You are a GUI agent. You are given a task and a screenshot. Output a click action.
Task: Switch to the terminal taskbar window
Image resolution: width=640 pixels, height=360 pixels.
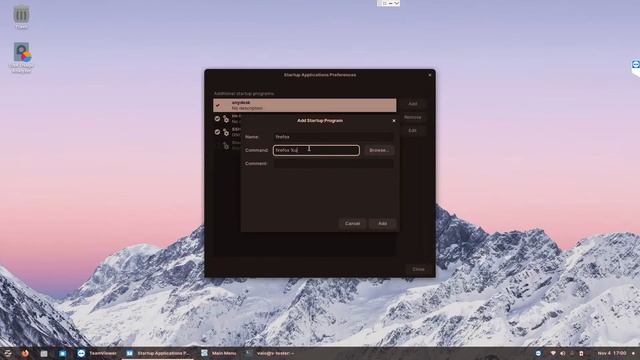(269, 353)
